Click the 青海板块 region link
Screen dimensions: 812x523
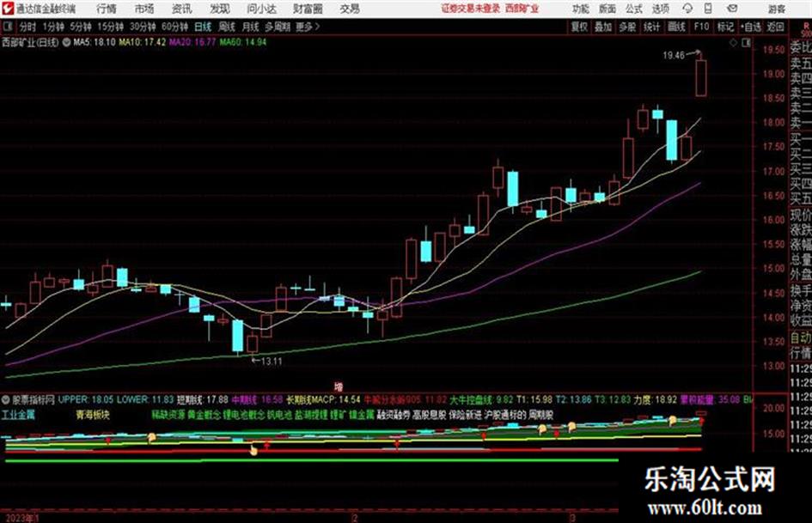click(x=93, y=415)
